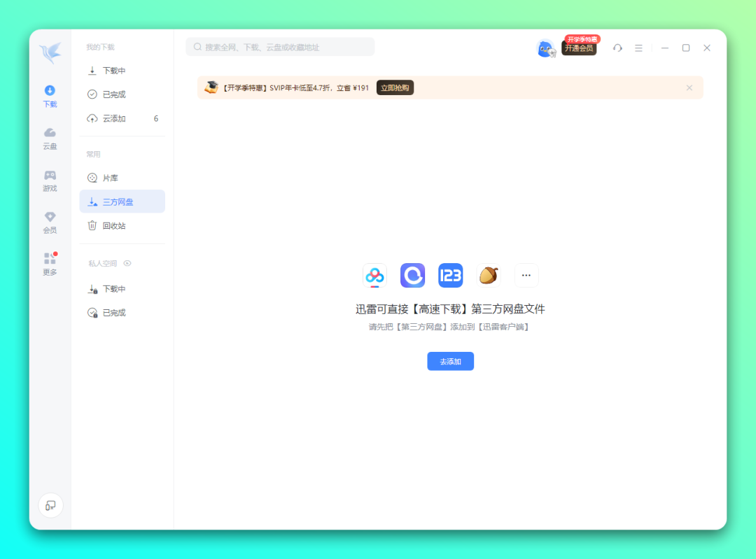The height and width of the screenshot is (559, 756).
Task: Click the 123 cloud drive icon
Action: tap(450, 276)
